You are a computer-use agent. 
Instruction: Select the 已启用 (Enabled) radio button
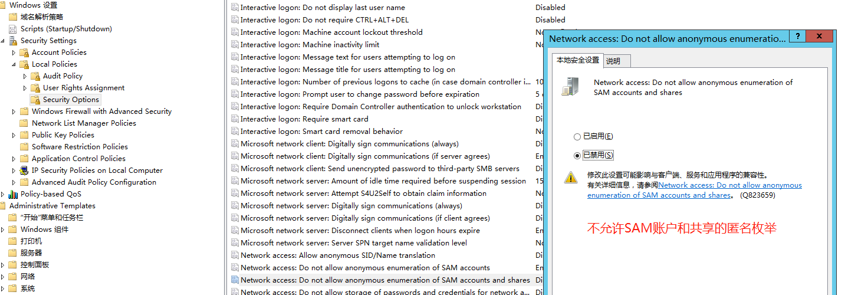(577, 136)
